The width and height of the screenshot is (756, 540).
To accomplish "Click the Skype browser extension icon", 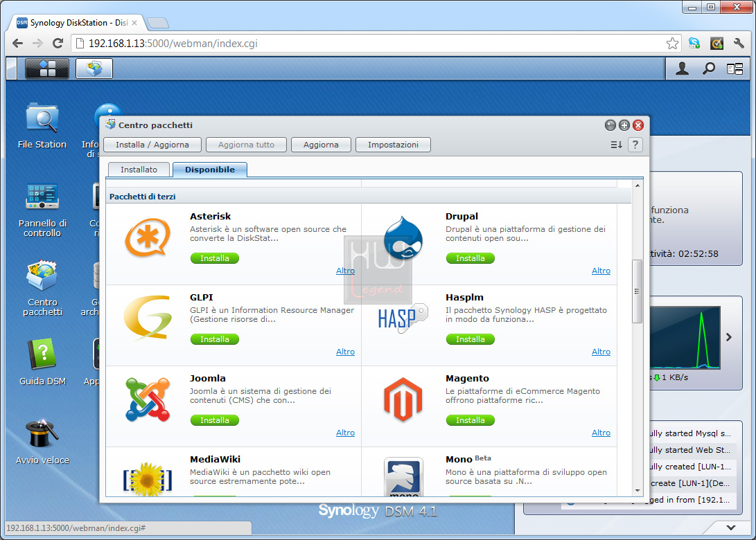I will click(x=694, y=44).
